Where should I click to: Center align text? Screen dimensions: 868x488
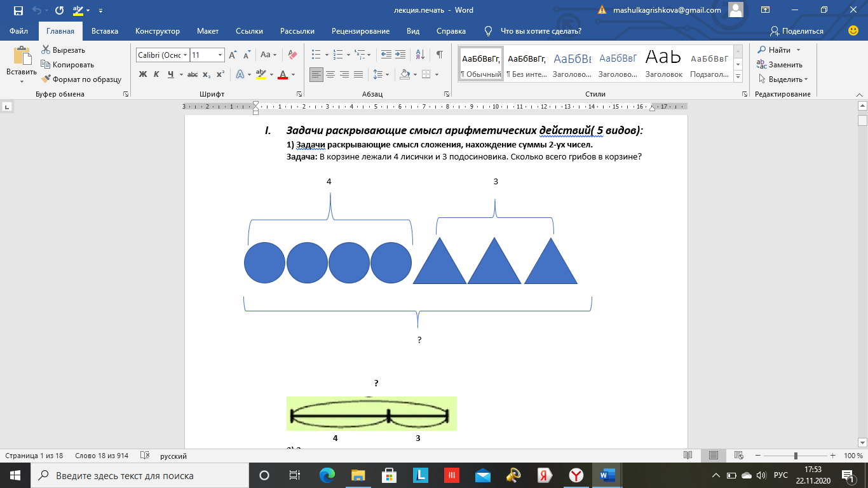point(330,74)
